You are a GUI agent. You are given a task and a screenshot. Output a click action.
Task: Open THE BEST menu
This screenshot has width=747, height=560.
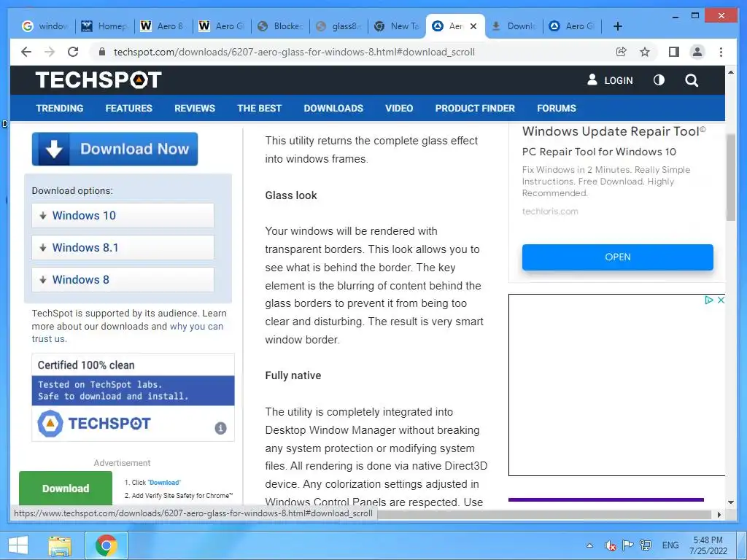(x=260, y=108)
